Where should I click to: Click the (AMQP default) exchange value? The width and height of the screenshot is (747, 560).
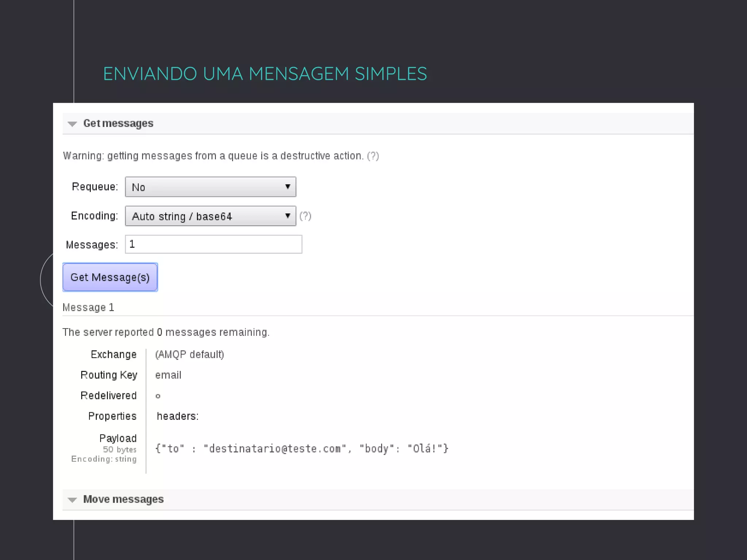[x=189, y=354]
